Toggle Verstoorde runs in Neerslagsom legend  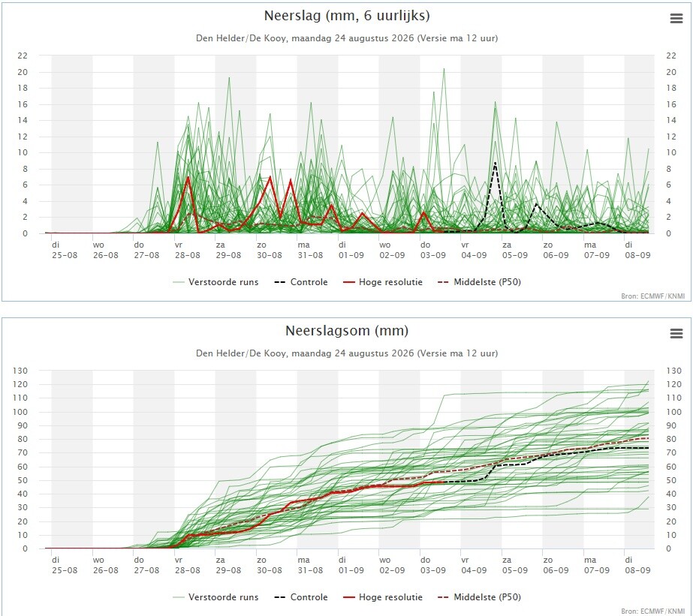(215, 597)
